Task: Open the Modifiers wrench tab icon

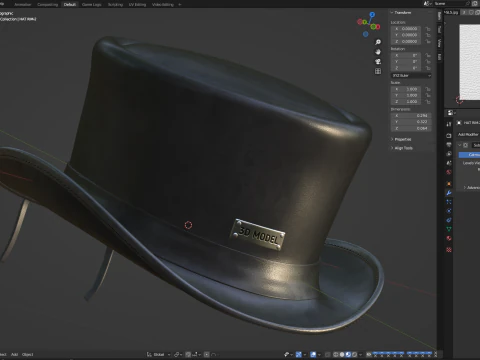Action: pos(449,193)
